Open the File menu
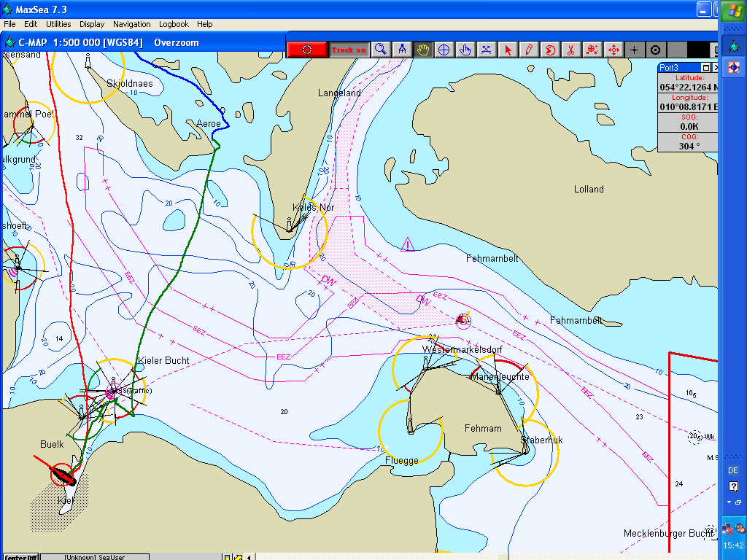 coord(9,24)
